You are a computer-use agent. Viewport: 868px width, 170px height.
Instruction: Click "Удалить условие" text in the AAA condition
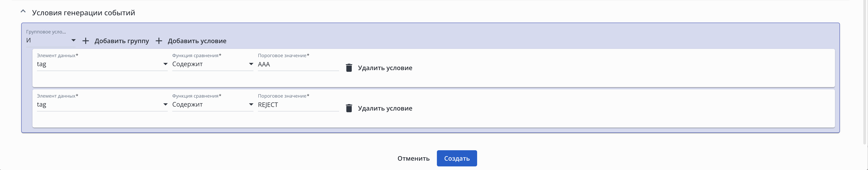pos(385,68)
